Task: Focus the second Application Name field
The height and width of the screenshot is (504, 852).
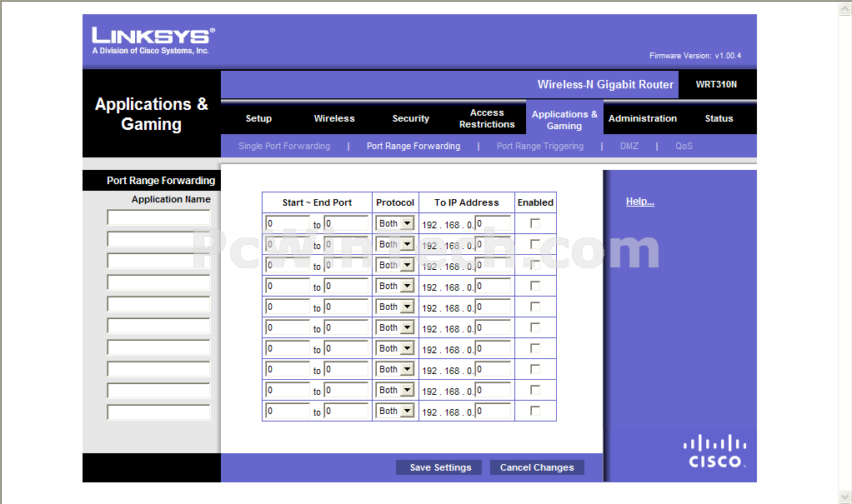Action: click(158, 239)
